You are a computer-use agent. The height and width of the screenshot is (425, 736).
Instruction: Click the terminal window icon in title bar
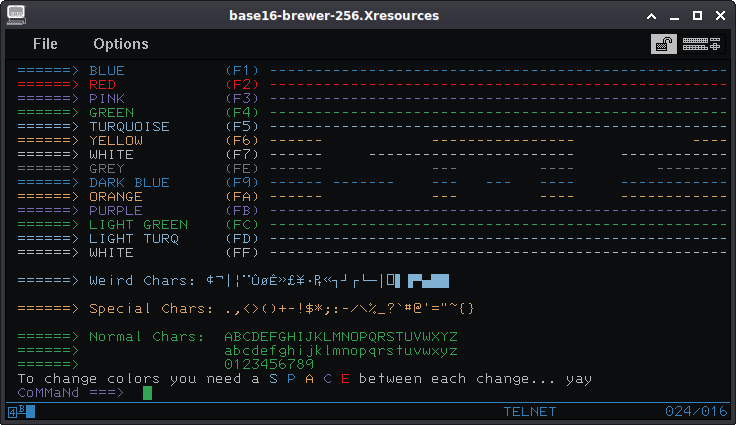[x=16, y=15]
